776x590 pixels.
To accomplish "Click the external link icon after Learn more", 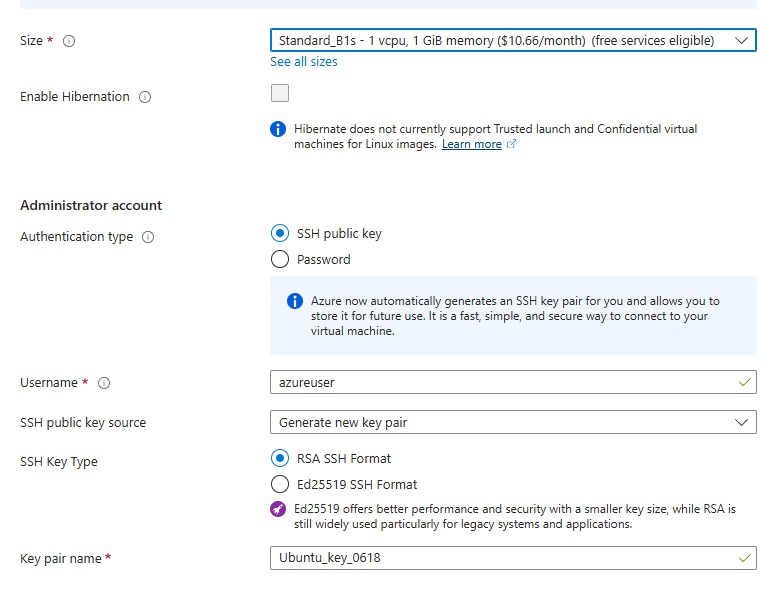I will coord(511,144).
